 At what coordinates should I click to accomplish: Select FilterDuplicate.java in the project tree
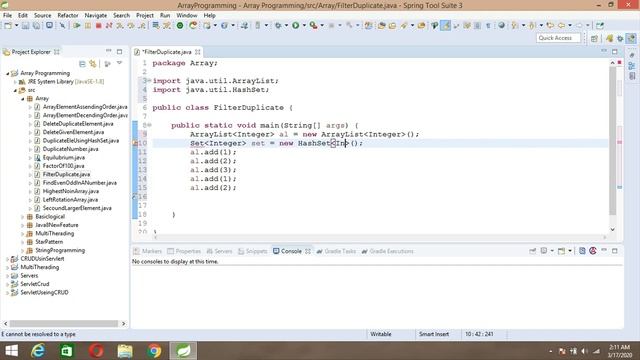[66, 174]
